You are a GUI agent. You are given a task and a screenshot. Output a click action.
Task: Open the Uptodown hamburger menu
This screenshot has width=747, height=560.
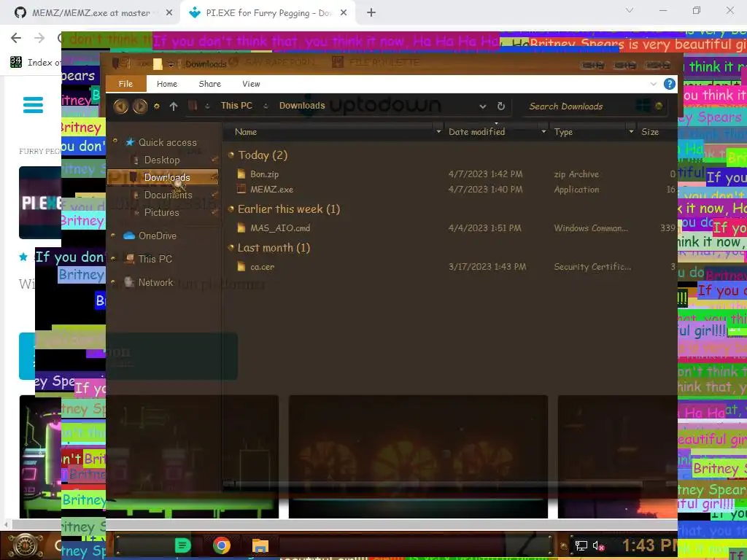click(x=33, y=105)
